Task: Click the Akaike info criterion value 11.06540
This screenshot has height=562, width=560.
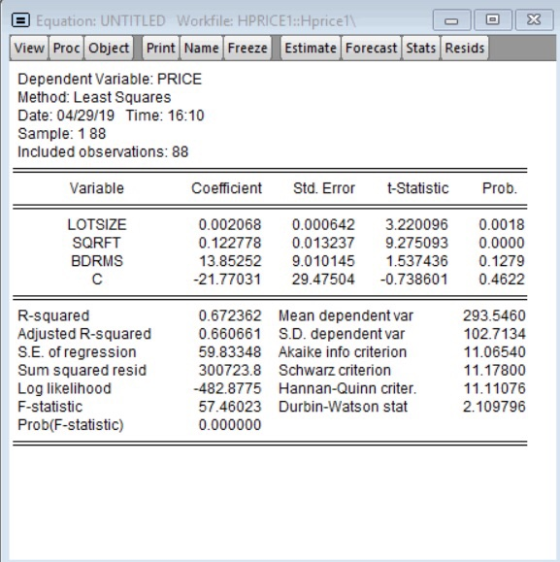Action: click(494, 352)
